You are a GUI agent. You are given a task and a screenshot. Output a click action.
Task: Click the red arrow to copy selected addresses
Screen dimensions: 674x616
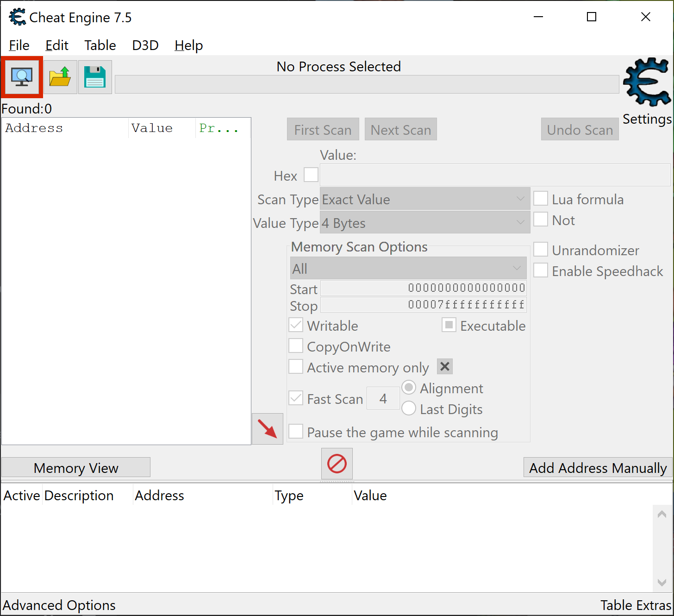tap(268, 429)
